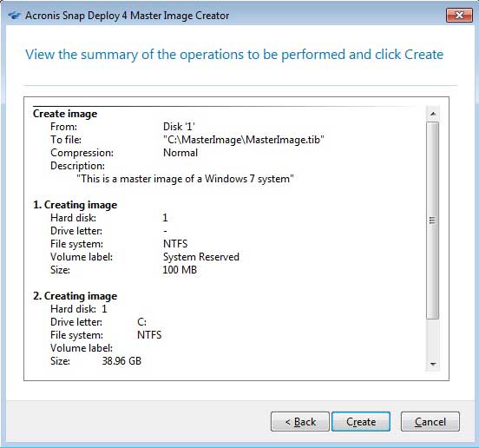The width and height of the screenshot is (479, 448).
Task: Click the Acronis Snap Deploy title bar icon
Action: click(14, 16)
